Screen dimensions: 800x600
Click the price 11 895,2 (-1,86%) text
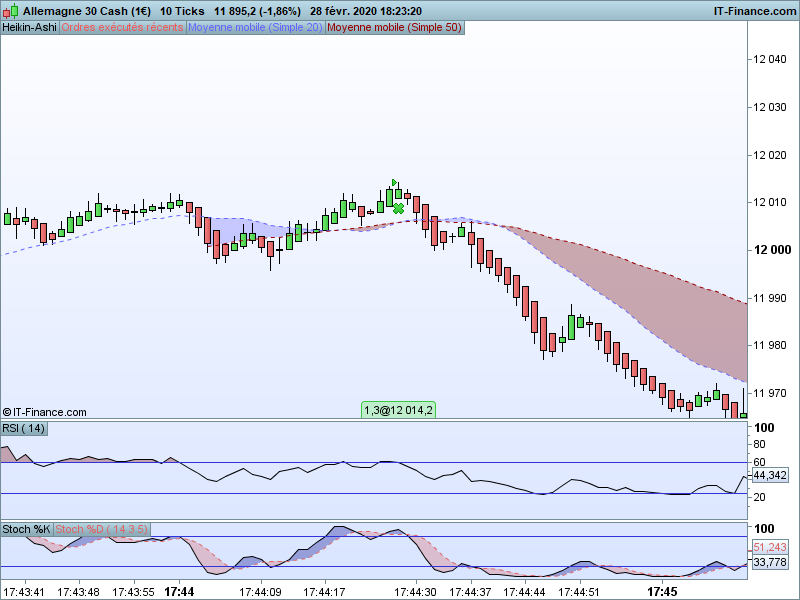(257, 11)
